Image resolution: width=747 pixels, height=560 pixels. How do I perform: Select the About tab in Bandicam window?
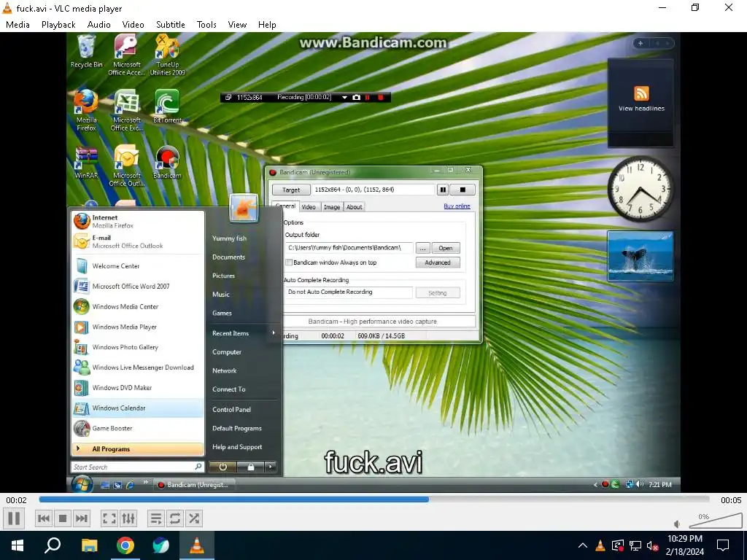point(354,207)
